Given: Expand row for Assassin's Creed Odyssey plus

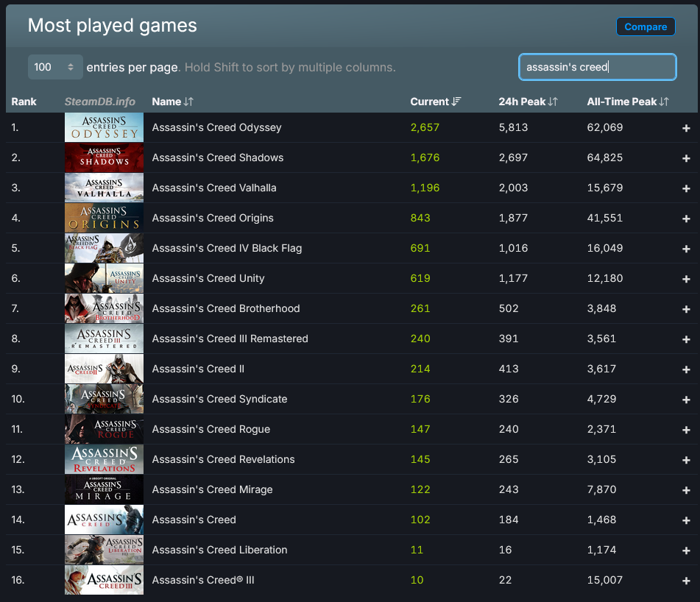Looking at the screenshot, I should 686,129.
